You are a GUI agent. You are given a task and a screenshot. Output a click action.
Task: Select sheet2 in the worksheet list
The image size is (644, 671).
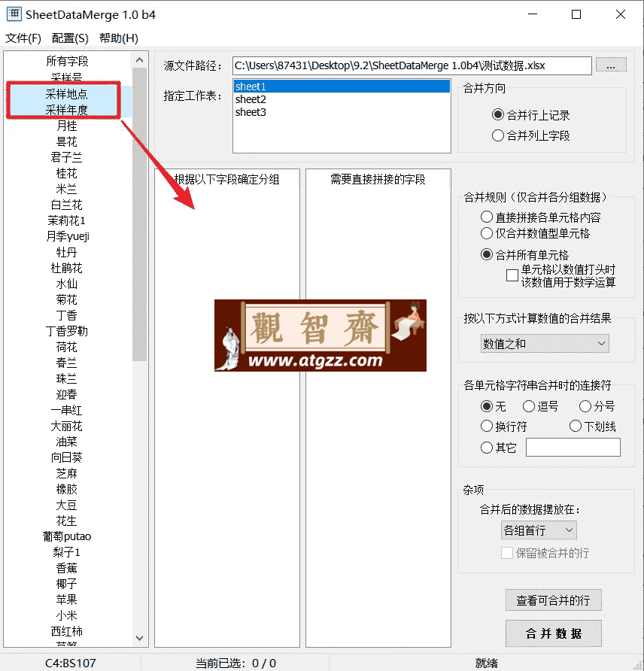pos(342,99)
